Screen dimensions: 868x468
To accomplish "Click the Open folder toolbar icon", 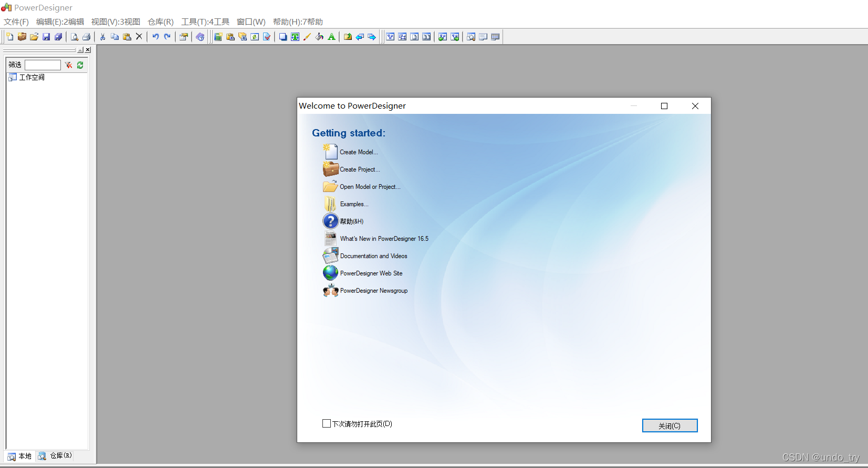I will point(34,37).
